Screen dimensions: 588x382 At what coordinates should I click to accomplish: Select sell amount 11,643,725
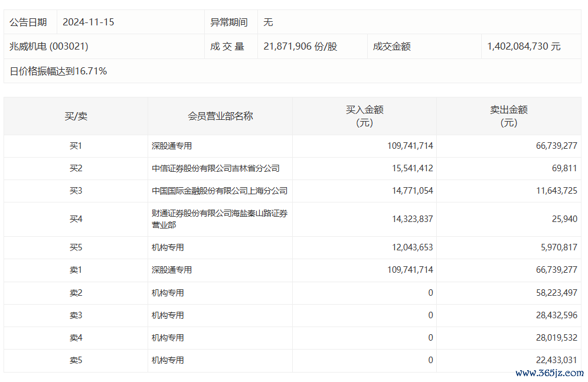(x=557, y=191)
